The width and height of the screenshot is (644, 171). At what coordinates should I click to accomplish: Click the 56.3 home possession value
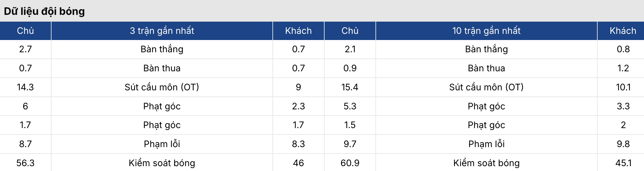(25, 163)
